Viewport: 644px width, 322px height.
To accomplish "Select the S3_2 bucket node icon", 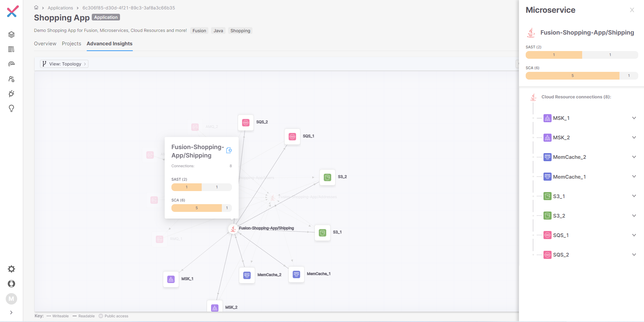I will 327,177.
